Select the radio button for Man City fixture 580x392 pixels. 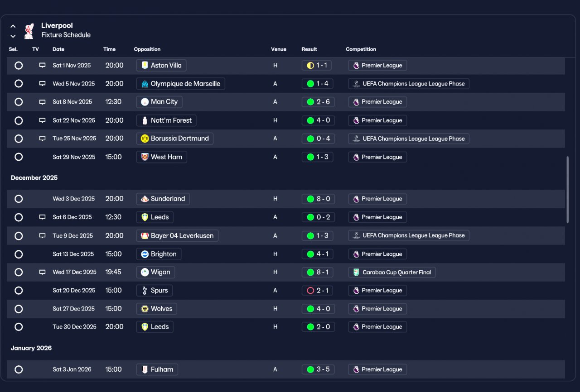pyautogui.click(x=19, y=102)
